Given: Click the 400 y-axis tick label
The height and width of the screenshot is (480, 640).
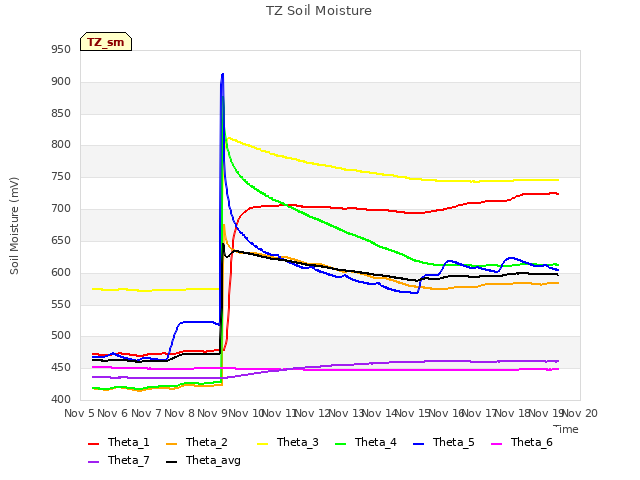Looking at the screenshot, I should pos(61,399).
